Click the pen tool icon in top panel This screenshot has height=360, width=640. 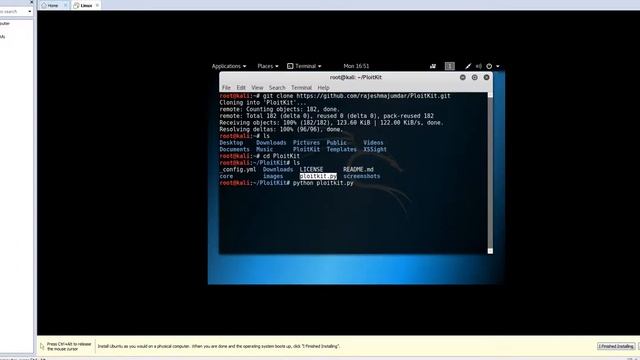pos(468,66)
